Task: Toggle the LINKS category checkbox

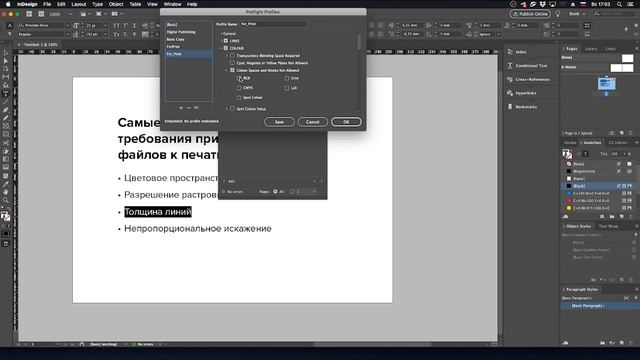Action: tap(226, 41)
